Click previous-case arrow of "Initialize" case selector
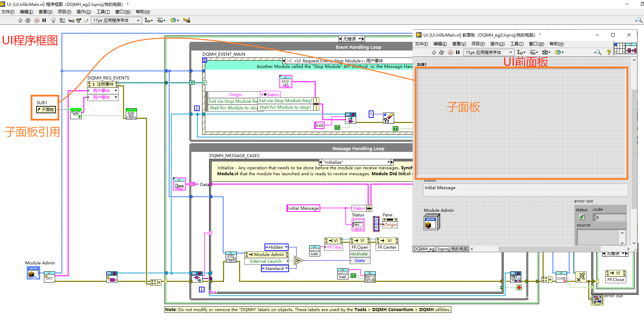The image size is (644, 324). (x=320, y=162)
